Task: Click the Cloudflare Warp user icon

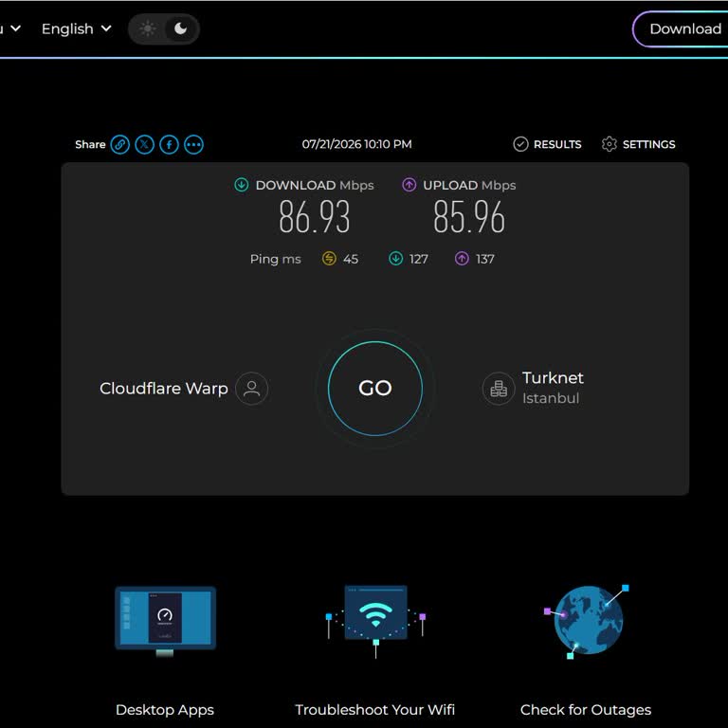Action: tap(251, 389)
